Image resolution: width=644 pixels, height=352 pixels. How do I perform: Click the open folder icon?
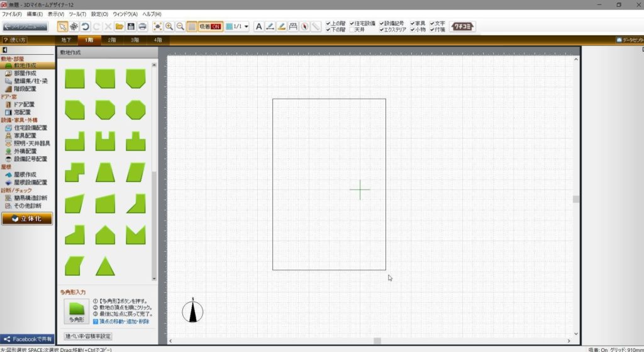119,26
